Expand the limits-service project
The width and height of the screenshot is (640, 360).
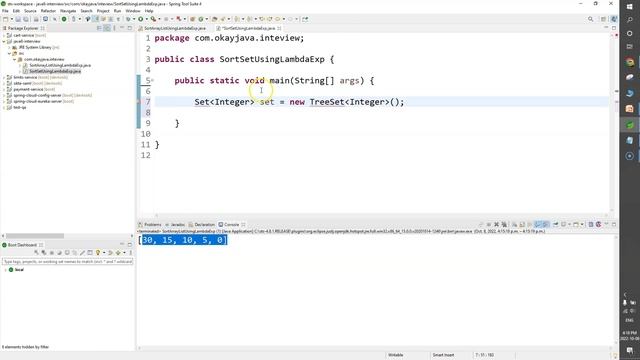coord(4,77)
